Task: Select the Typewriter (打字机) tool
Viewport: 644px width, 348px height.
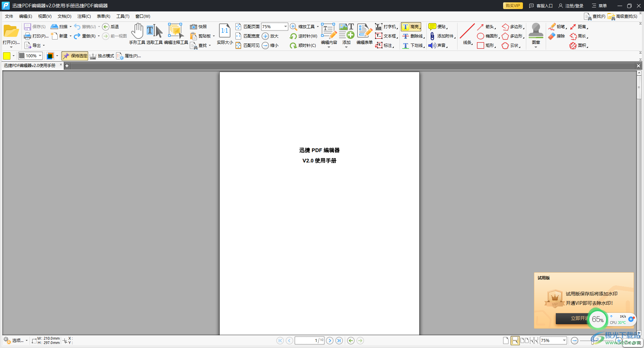Action: click(386, 27)
